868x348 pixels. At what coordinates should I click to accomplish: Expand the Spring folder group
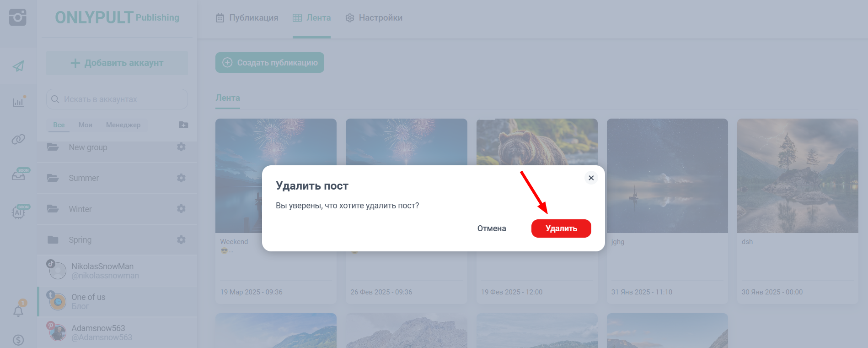(x=80, y=240)
